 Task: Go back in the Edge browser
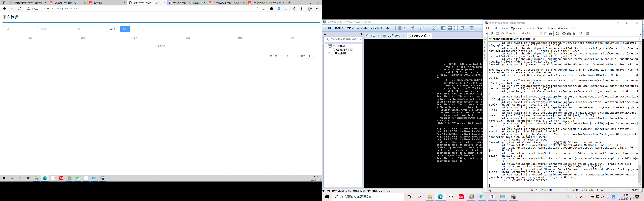[5, 9]
